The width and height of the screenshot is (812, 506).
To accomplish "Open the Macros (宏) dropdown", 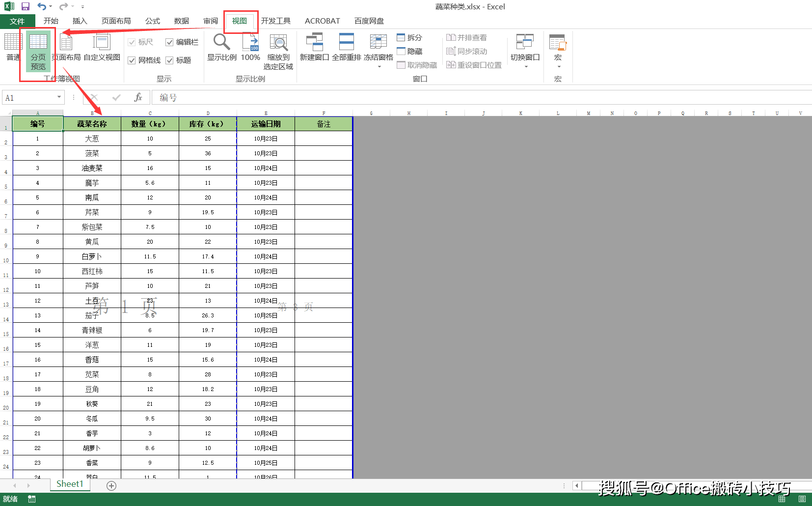I will 558,51.
